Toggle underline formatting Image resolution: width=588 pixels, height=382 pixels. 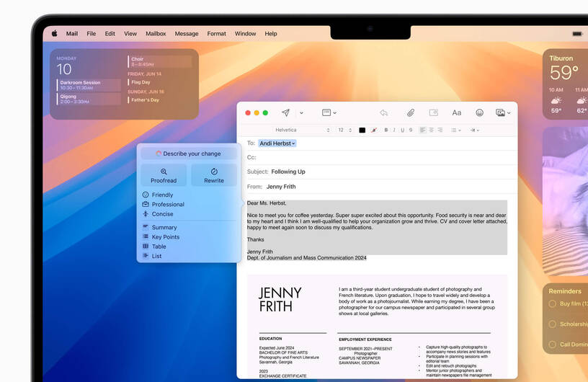coord(402,130)
